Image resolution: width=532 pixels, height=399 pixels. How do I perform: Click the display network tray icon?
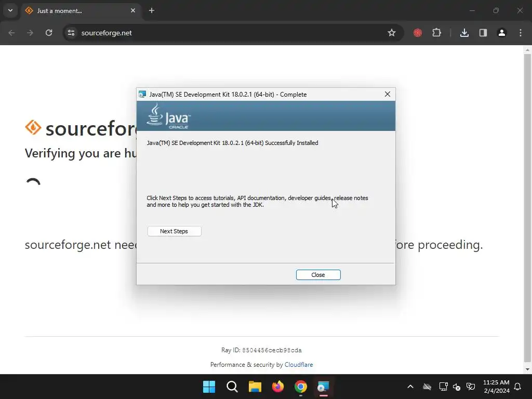(444, 387)
